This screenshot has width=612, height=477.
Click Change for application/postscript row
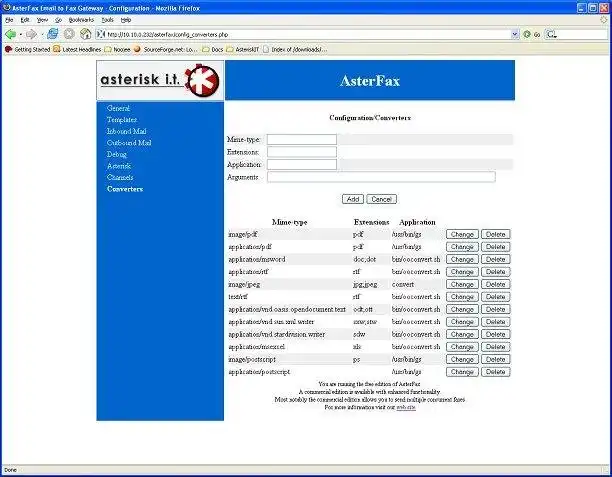pos(462,372)
